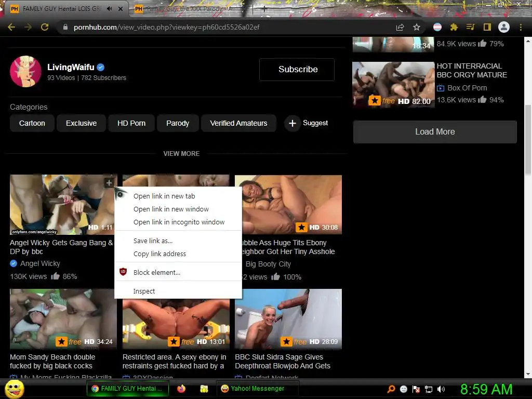The width and height of the screenshot is (532, 399).
Task: Open the Extensions puzzle-piece menu
Action: 454,27
